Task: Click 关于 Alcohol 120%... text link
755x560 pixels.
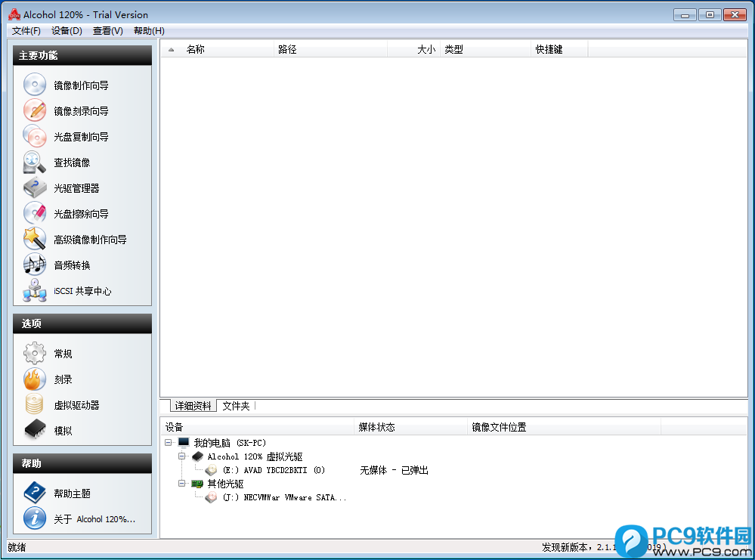Action: [94, 519]
